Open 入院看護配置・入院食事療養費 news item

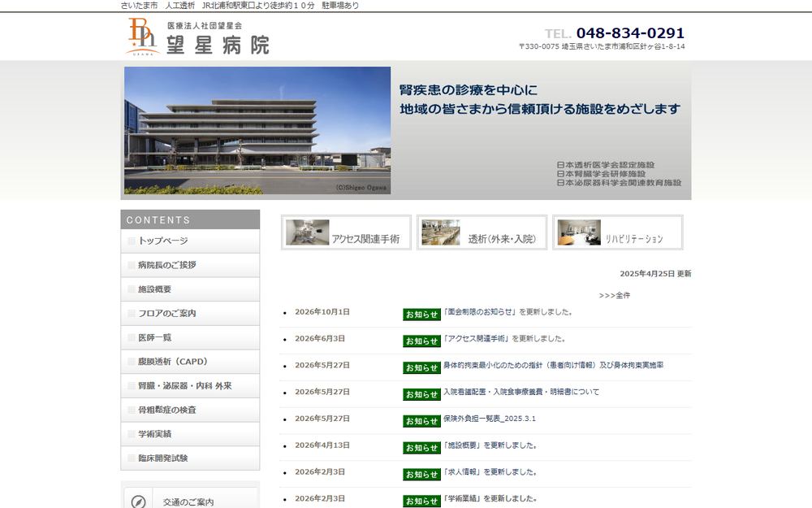(521, 392)
